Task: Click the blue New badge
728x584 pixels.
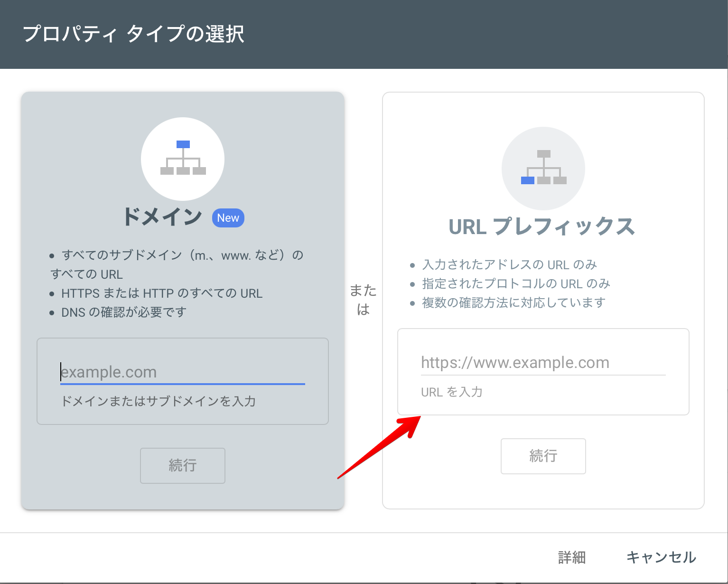Action: [228, 218]
